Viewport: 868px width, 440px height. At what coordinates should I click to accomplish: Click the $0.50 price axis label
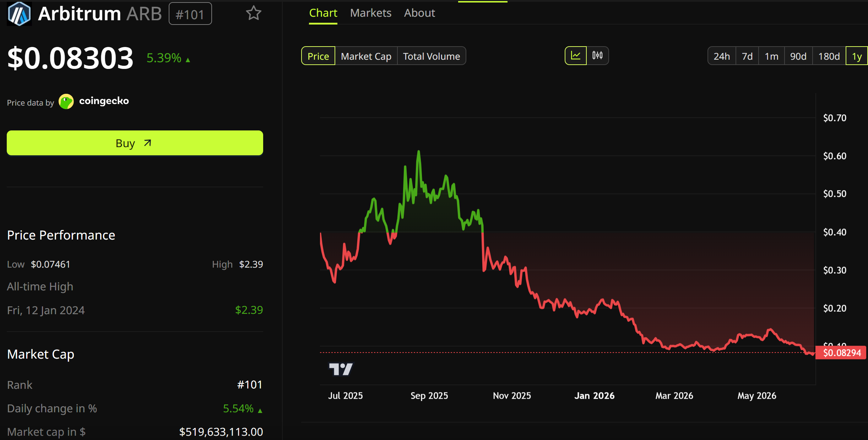[x=835, y=194]
